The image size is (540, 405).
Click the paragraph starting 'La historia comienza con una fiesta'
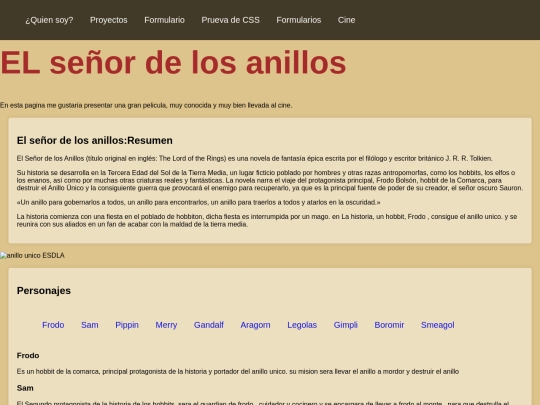pyautogui.click(x=267, y=220)
